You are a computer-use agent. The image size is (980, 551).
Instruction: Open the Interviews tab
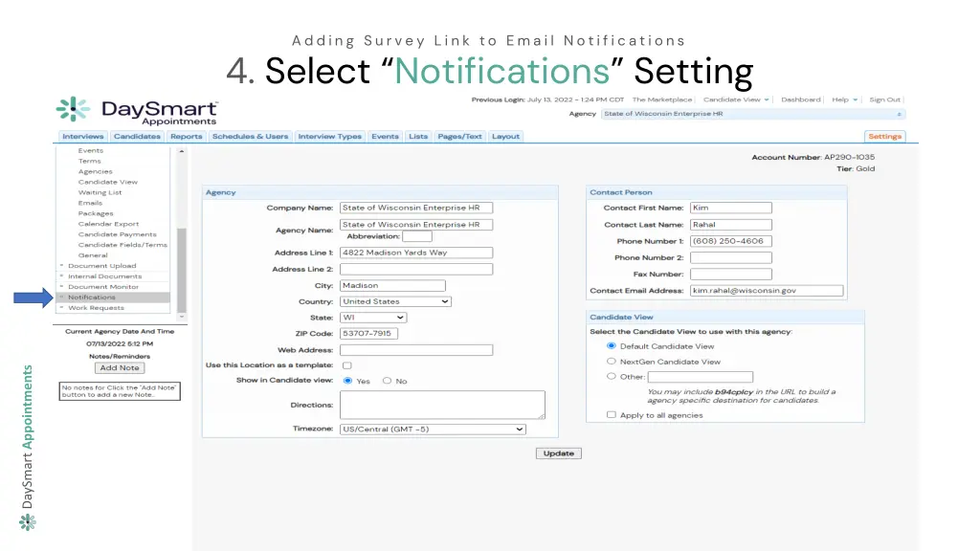(x=82, y=136)
